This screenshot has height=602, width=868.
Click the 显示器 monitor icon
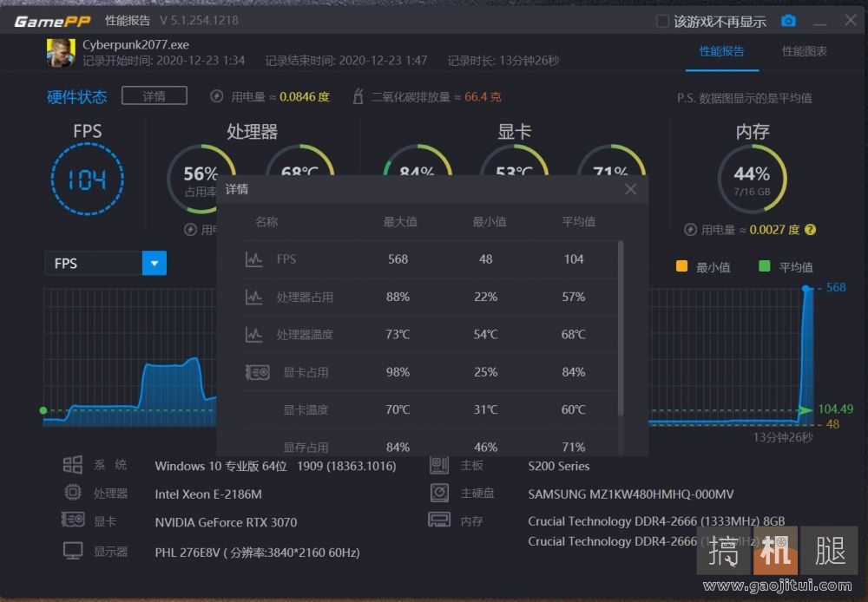[x=73, y=551]
